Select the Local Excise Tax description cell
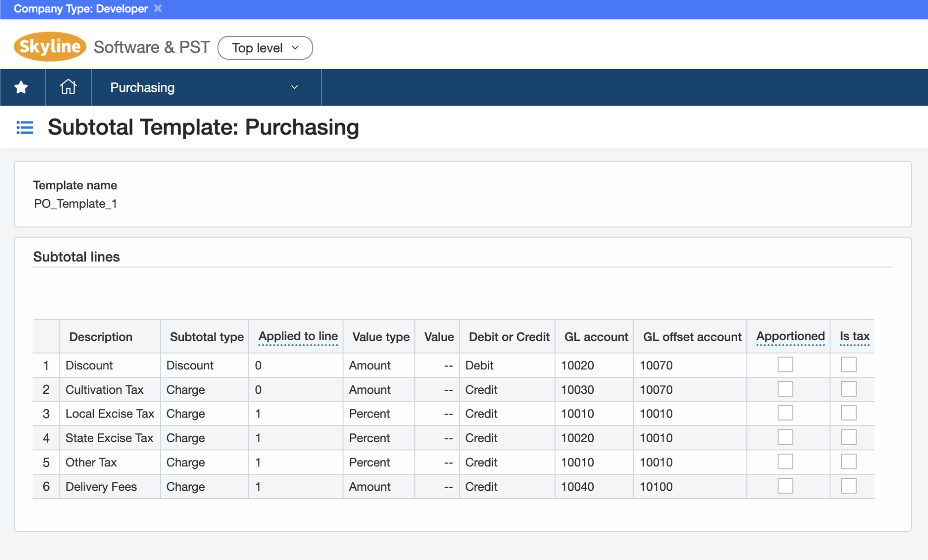This screenshot has height=560, width=928. pyautogui.click(x=110, y=413)
